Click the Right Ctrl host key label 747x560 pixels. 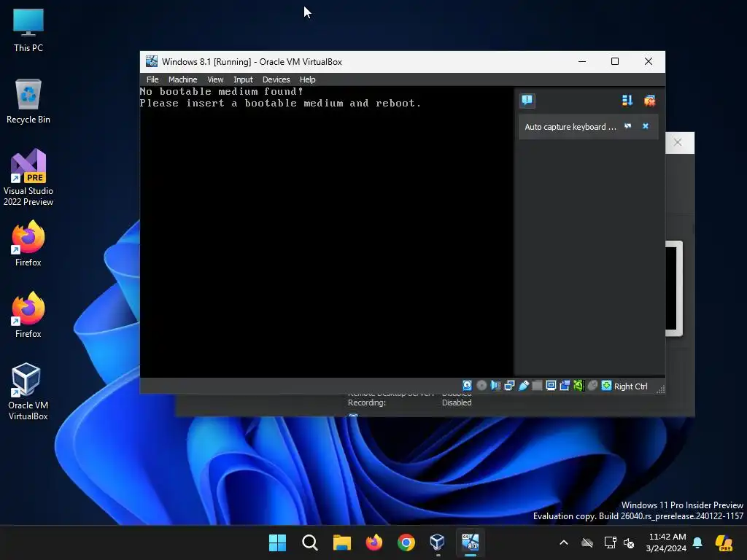click(x=631, y=386)
